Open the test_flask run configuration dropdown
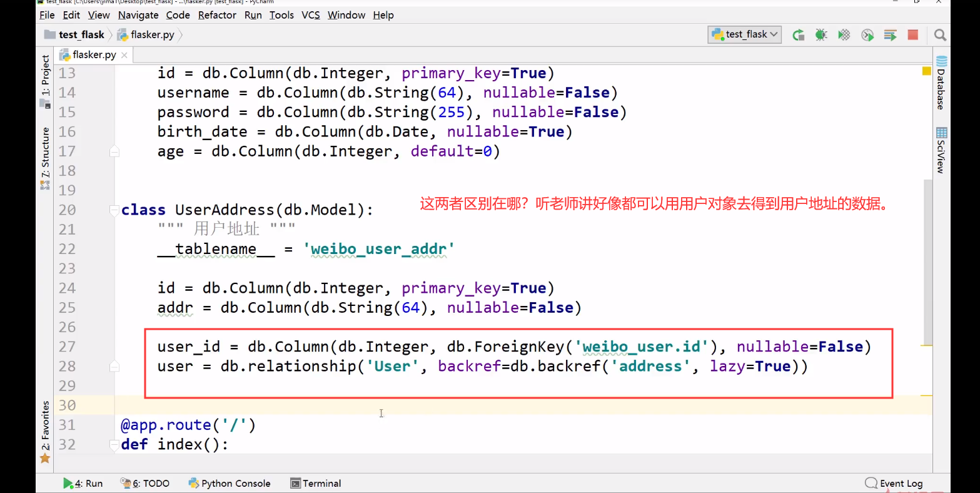This screenshot has height=493, width=980. (744, 35)
